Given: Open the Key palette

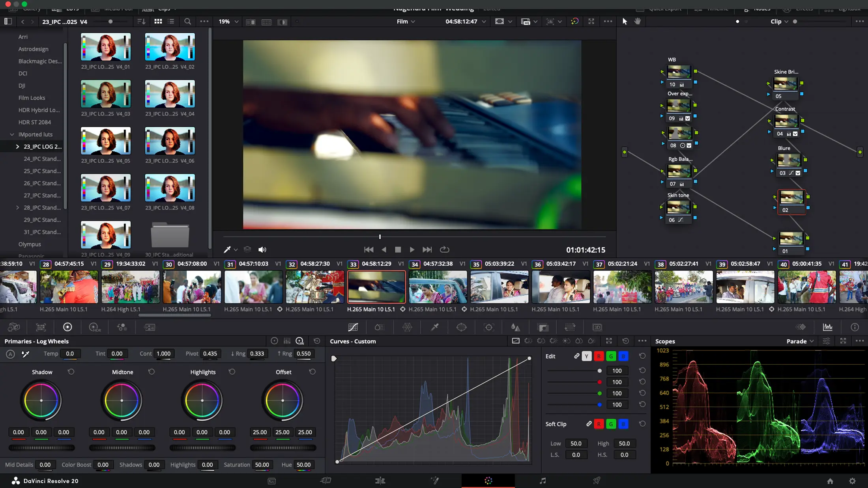Looking at the screenshot, I should [x=543, y=327].
